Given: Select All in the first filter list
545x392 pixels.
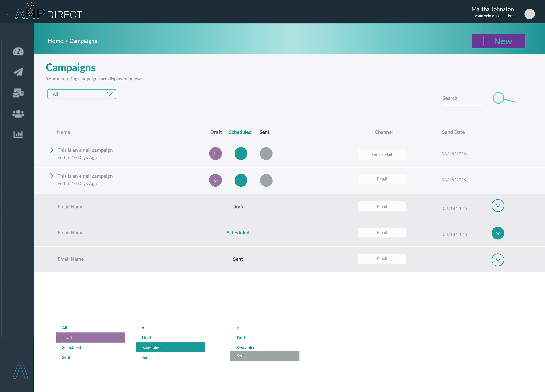Looking at the screenshot, I should pyautogui.click(x=64, y=328).
